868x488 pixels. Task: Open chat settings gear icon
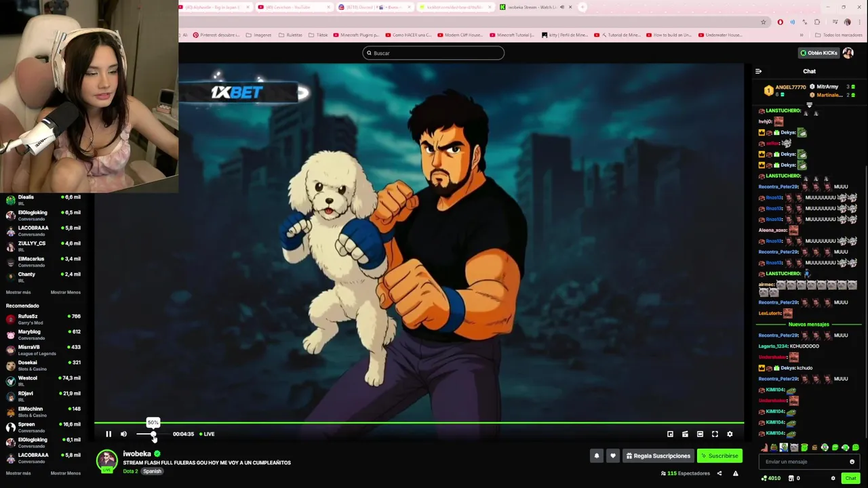pos(833,478)
